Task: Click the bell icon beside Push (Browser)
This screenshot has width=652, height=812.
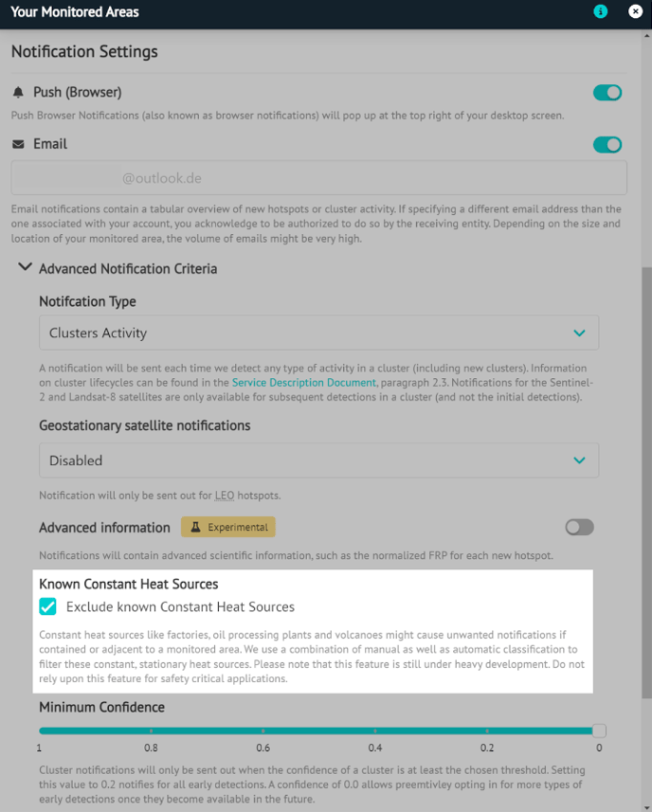Action: (x=18, y=92)
